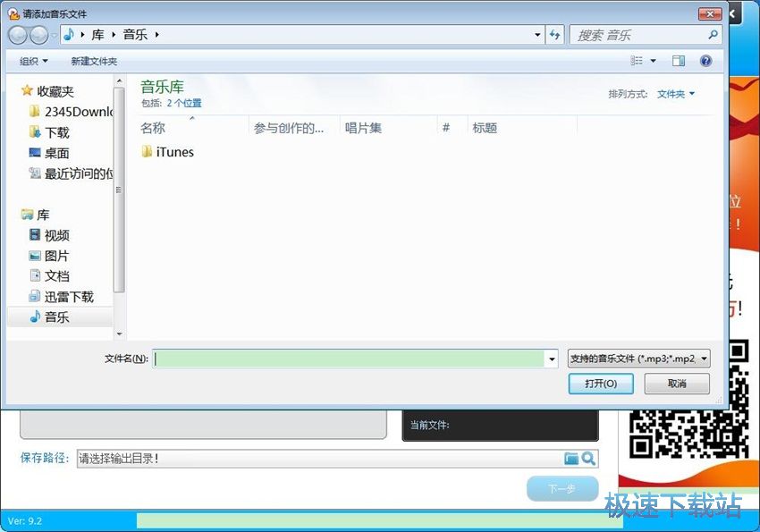The width and height of the screenshot is (760, 532).
Task: Click the magnifier icon beside save path
Action: [588, 459]
